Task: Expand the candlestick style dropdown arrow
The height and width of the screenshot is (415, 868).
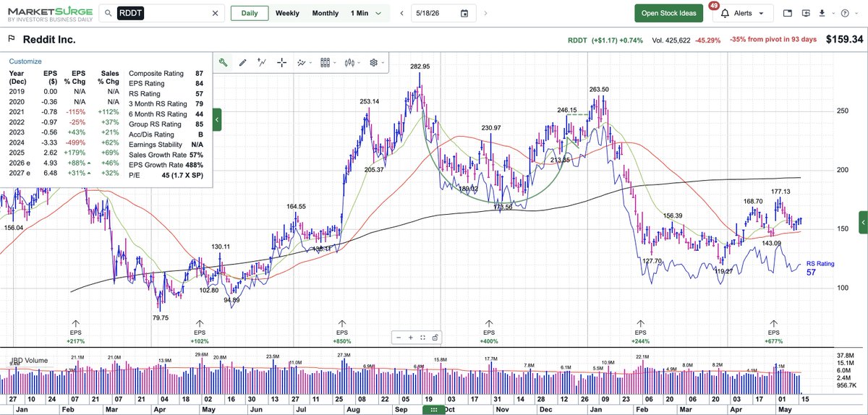Action: 359,63
